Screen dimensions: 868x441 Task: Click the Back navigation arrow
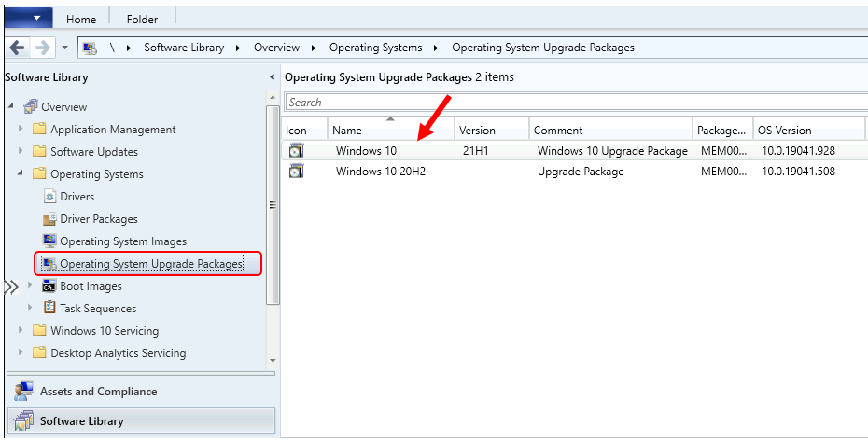click(17, 48)
